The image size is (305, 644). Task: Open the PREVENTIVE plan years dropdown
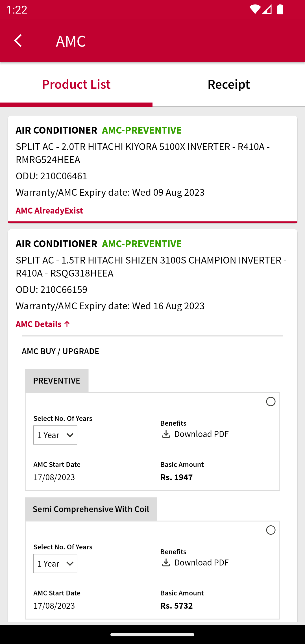pos(55,435)
